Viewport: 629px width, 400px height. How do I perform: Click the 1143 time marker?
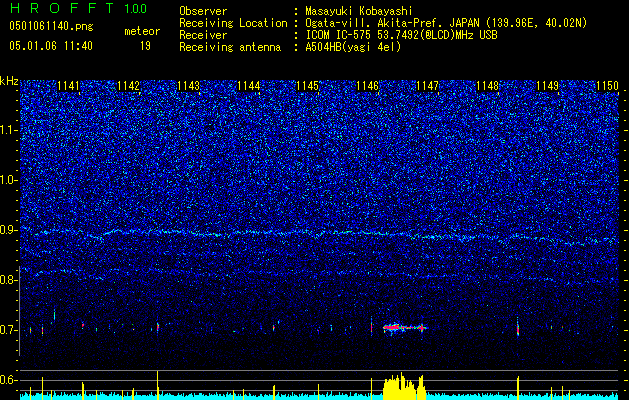click(x=188, y=86)
